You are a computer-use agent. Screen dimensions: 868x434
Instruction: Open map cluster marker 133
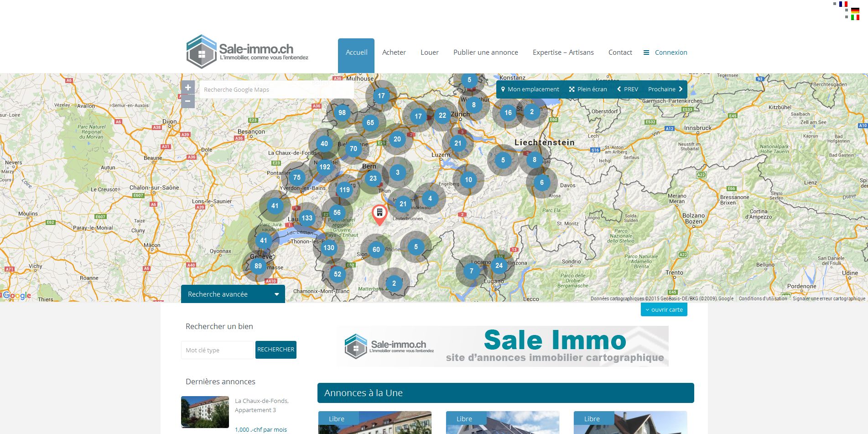pyautogui.click(x=307, y=218)
